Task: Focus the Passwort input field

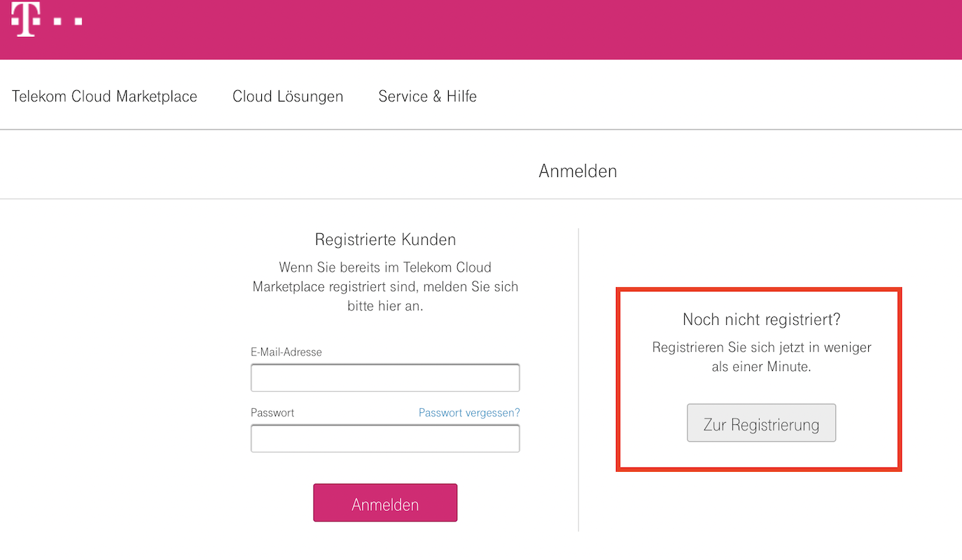Action: point(385,439)
